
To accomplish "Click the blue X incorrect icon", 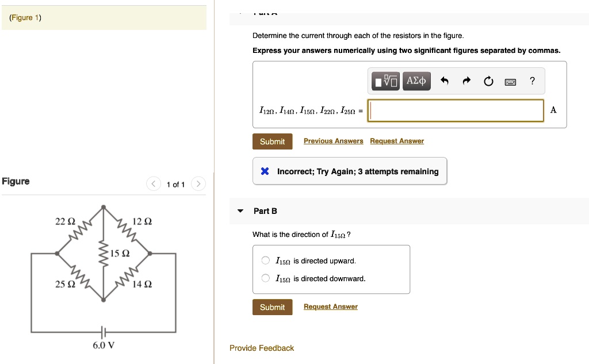I will pyautogui.click(x=265, y=171).
